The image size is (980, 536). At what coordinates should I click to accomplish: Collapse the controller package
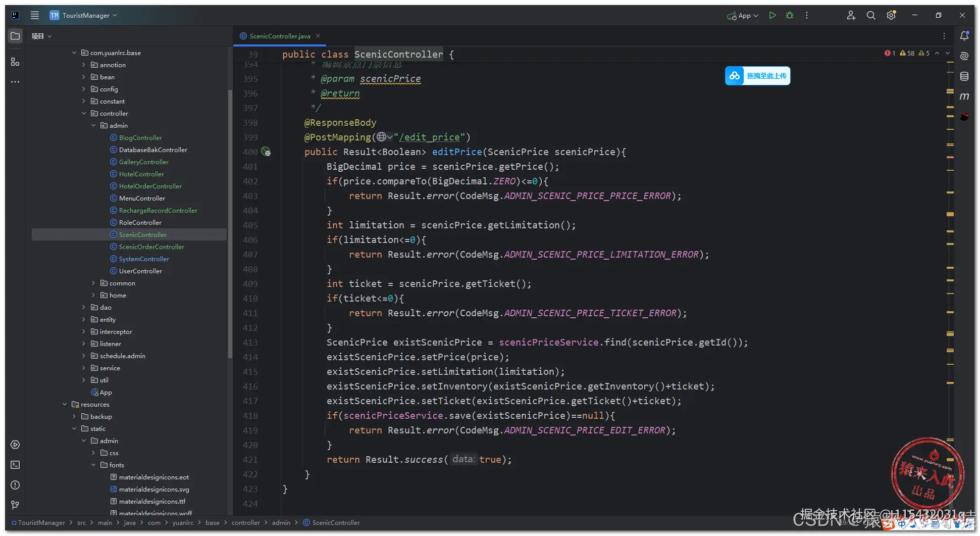click(x=84, y=113)
